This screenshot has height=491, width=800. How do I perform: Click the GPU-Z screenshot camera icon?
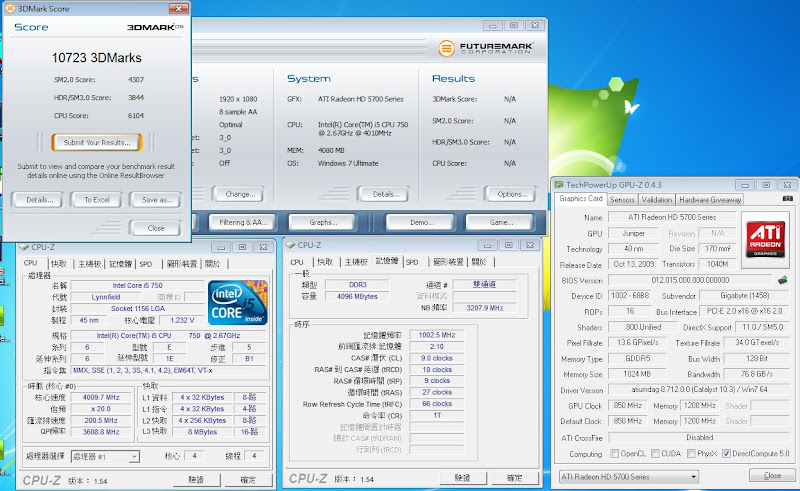(788, 199)
